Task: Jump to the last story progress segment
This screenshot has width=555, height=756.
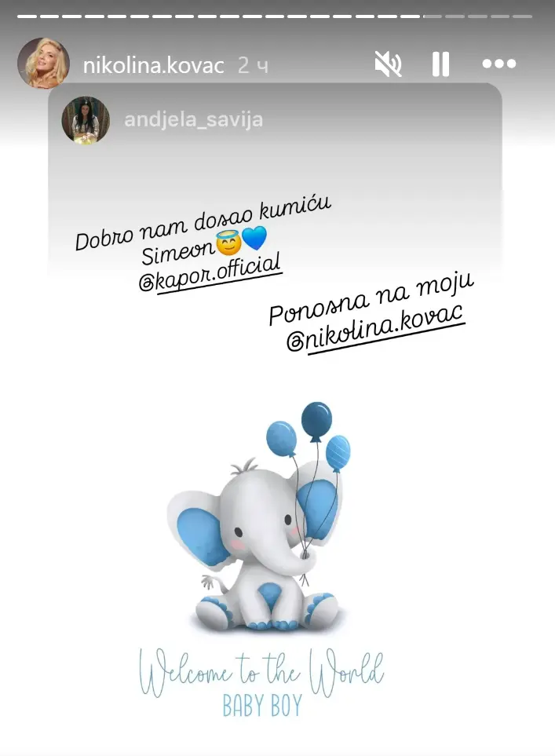Action: click(x=522, y=16)
